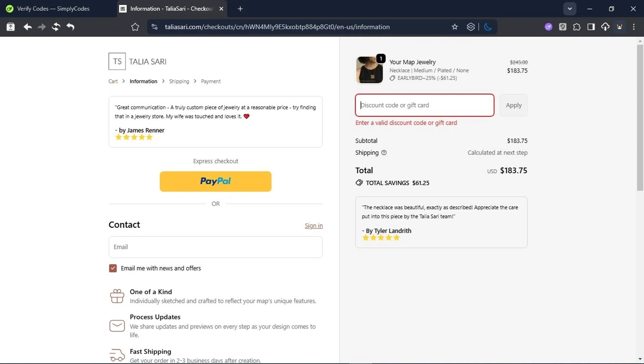Open the tab search dropdown arrow
This screenshot has height=364, width=644.
pos(570,9)
